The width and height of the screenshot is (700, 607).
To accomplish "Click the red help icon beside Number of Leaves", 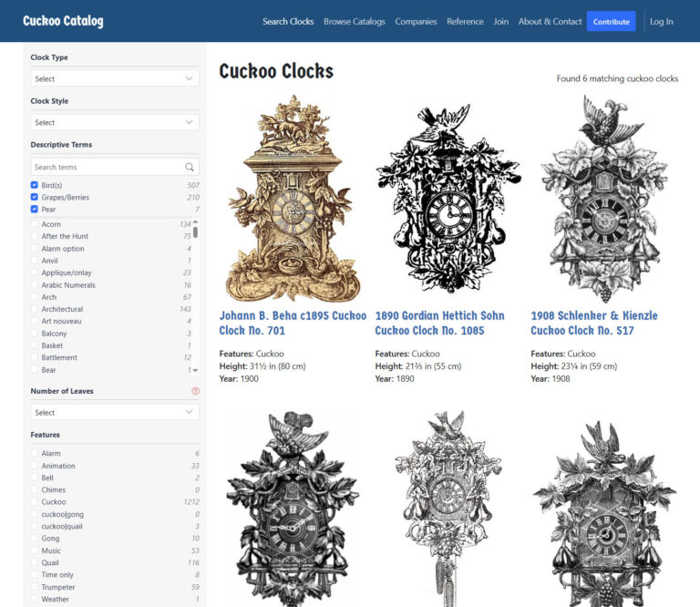I will (196, 391).
